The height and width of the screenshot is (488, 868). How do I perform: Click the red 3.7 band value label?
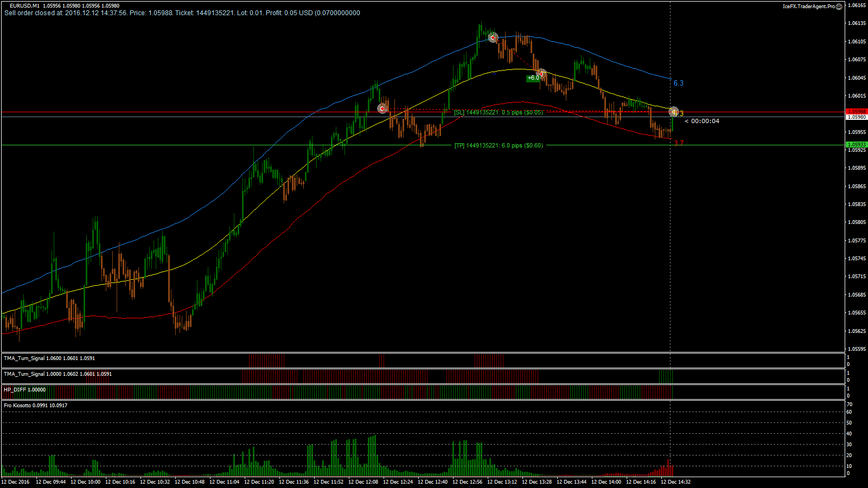click(x=679, y=143)
